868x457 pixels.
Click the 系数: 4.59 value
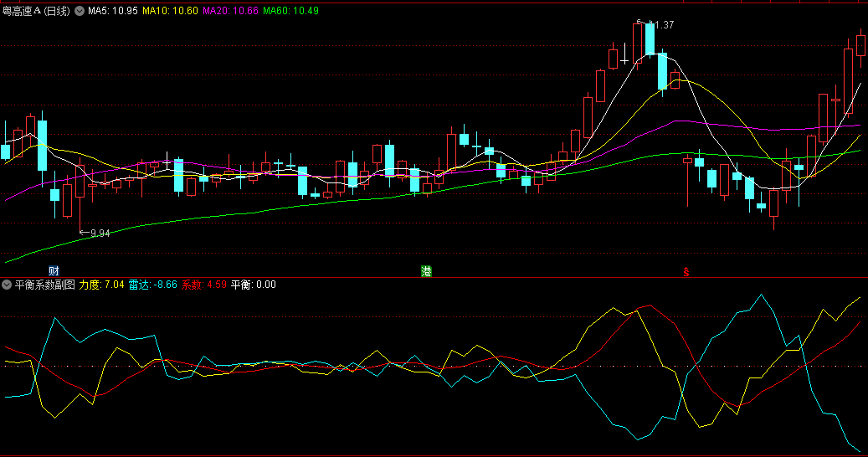[x=204, y=285]
